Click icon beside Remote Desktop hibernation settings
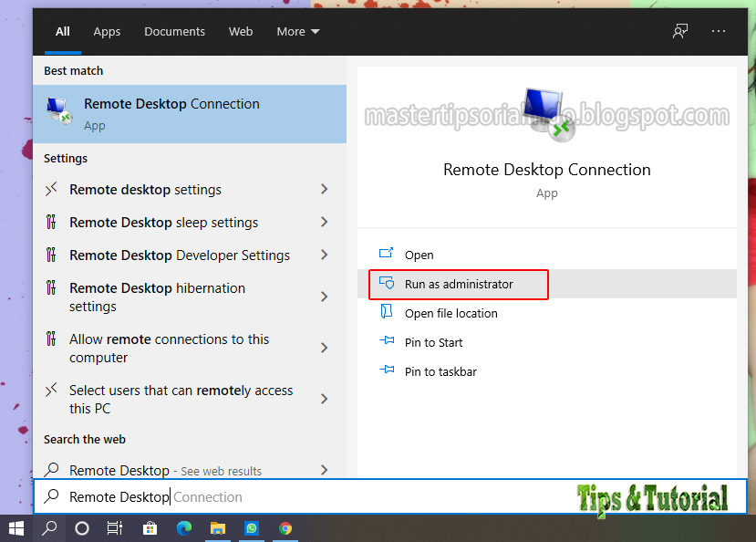This screenshot has width=756, height=542. pos(51,287)
